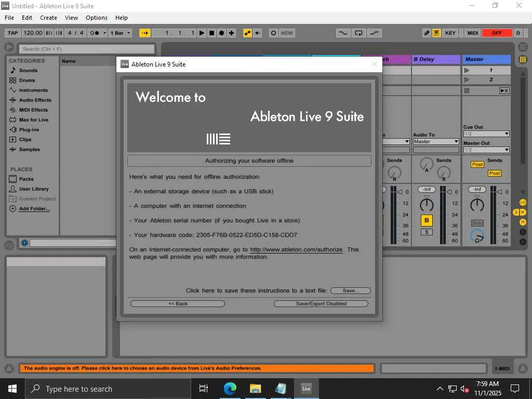Viewport: 532px width, 399px height.
Task: Click the browser search field
Action: tap(87, 49)
